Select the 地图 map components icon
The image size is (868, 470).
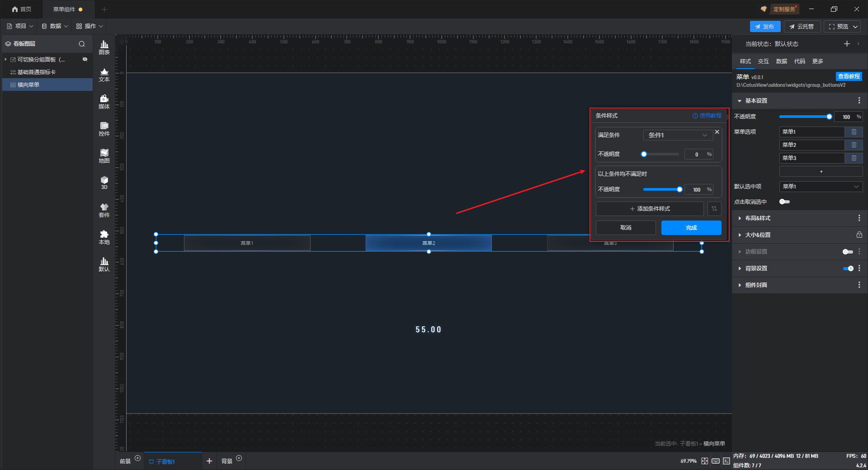pyautogui.click(x=104, y=155)
